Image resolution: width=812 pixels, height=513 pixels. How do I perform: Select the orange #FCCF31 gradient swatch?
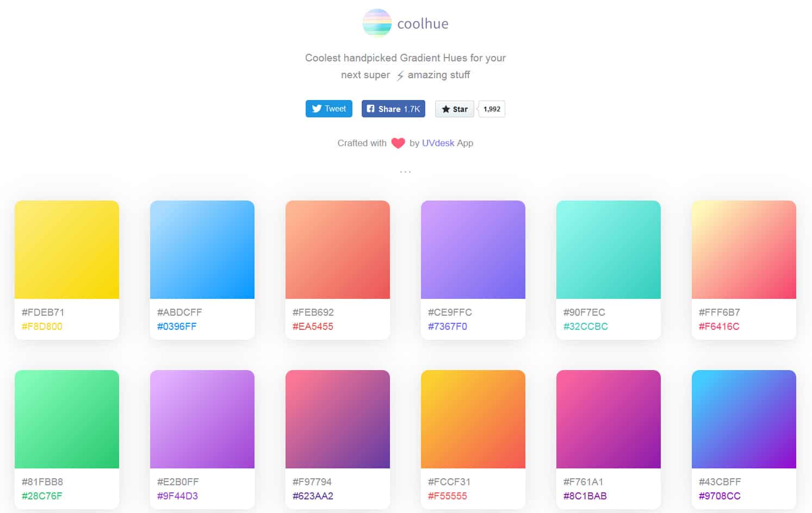(473, 419)
